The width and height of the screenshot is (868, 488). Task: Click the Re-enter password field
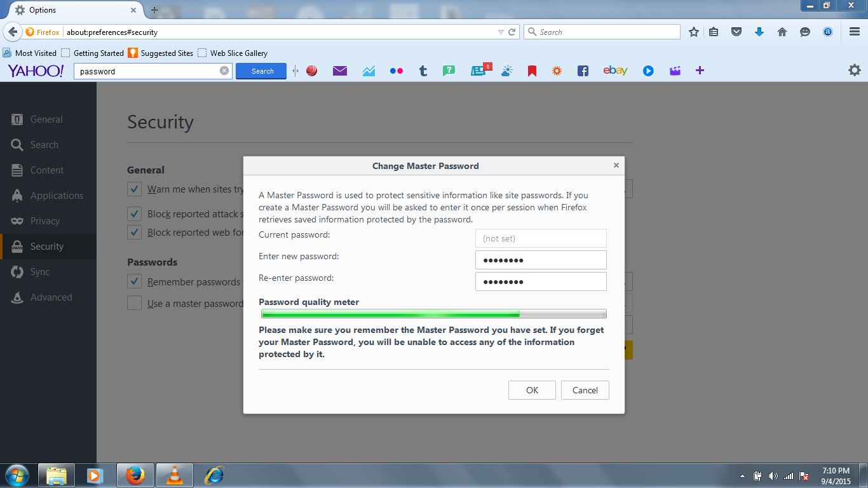coord(541,281)
